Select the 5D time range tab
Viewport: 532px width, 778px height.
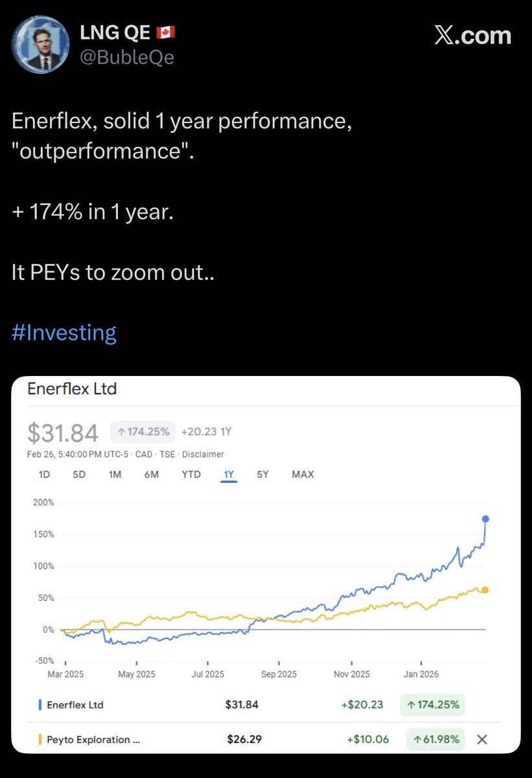point(79,475)
